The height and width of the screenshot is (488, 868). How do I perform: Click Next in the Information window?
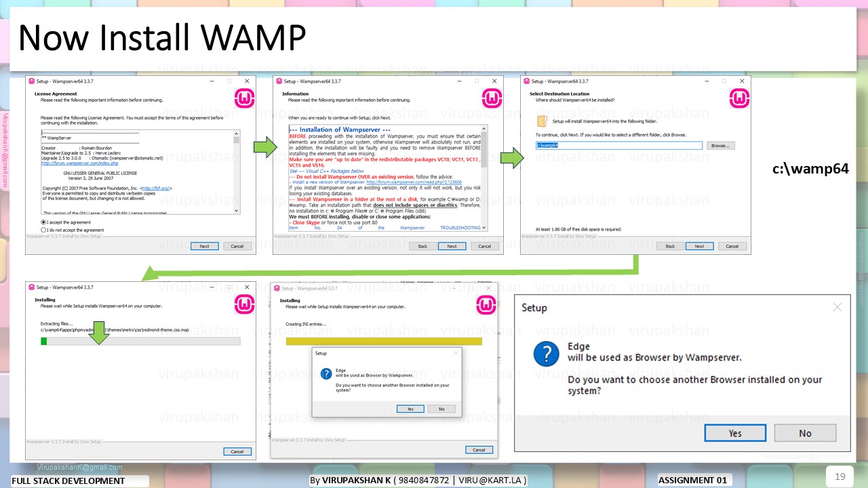pos(452,246)
